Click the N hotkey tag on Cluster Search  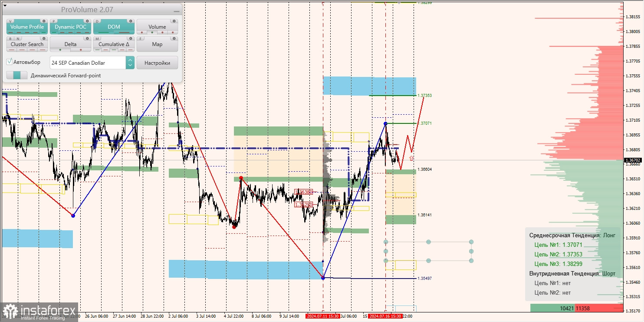18,39
